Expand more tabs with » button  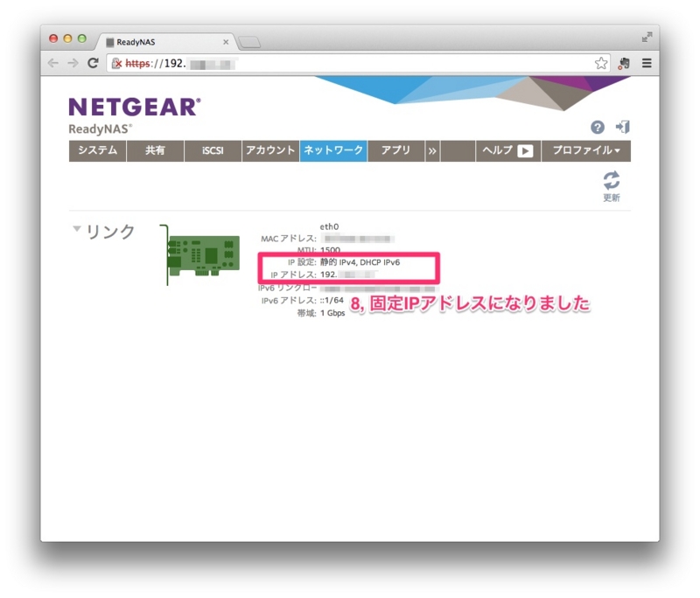[x=432, y=150]
